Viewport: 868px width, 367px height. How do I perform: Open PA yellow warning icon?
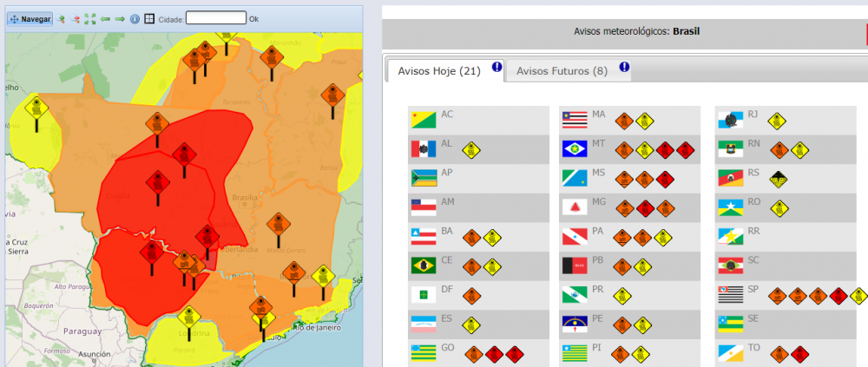coord(662,238)
